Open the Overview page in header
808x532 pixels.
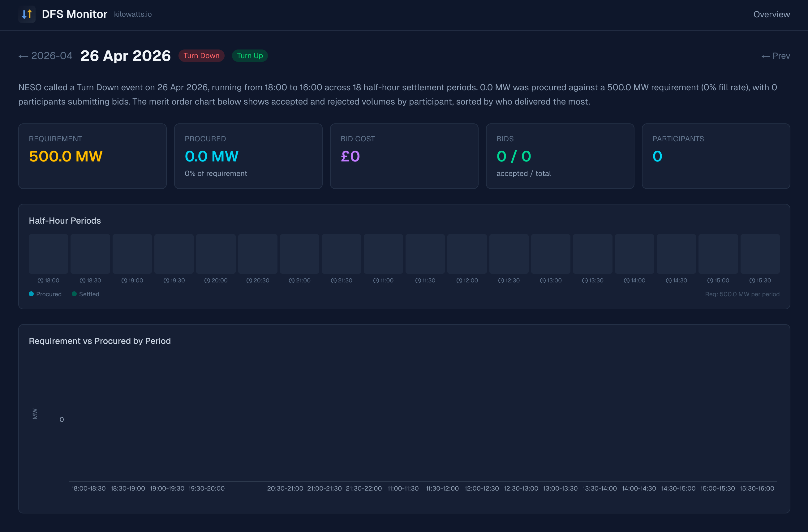(x=771, y=14)
